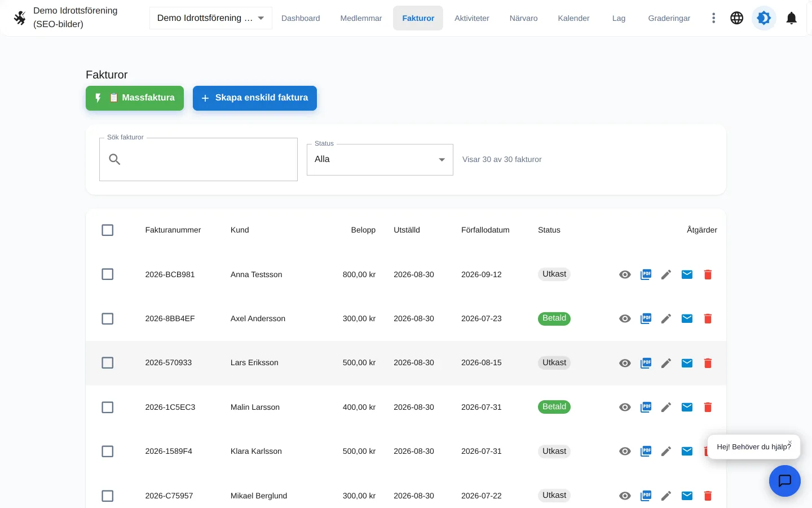The image size is (812, 508).
Task: Delete Lars Eriksson's invoice 2026-570933
Action: coord(708,363)
